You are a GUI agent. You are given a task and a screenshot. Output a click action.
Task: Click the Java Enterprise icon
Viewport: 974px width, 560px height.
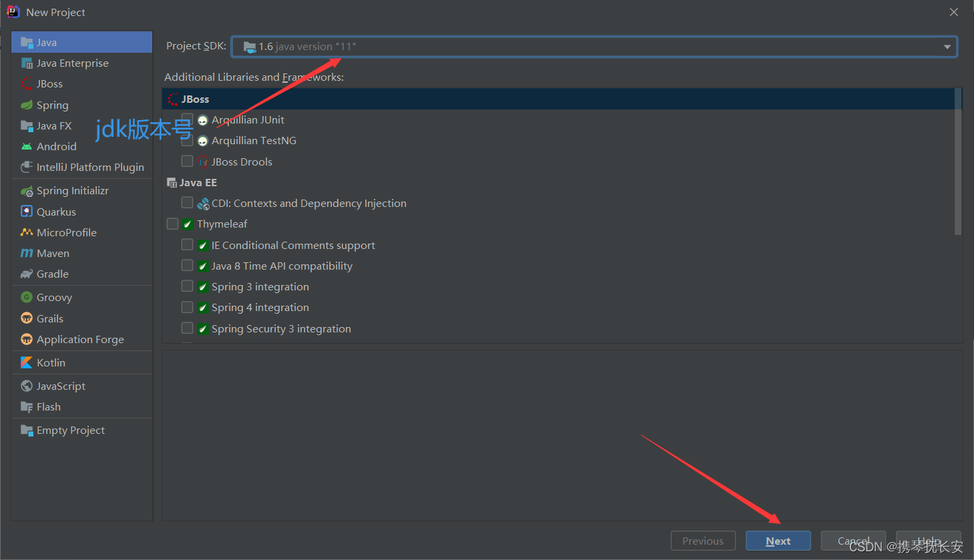pyautogui.click(x=27, y=63)
